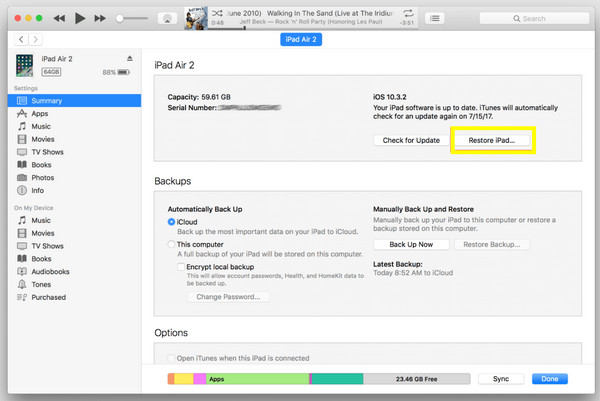Click the Audiobooks icon in the sidebar

[x=22, y=272]
